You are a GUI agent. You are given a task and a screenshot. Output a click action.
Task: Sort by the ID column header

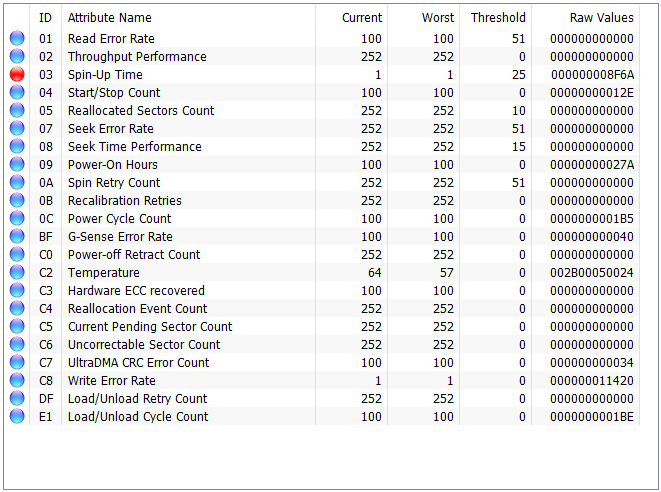pos(45,18)
